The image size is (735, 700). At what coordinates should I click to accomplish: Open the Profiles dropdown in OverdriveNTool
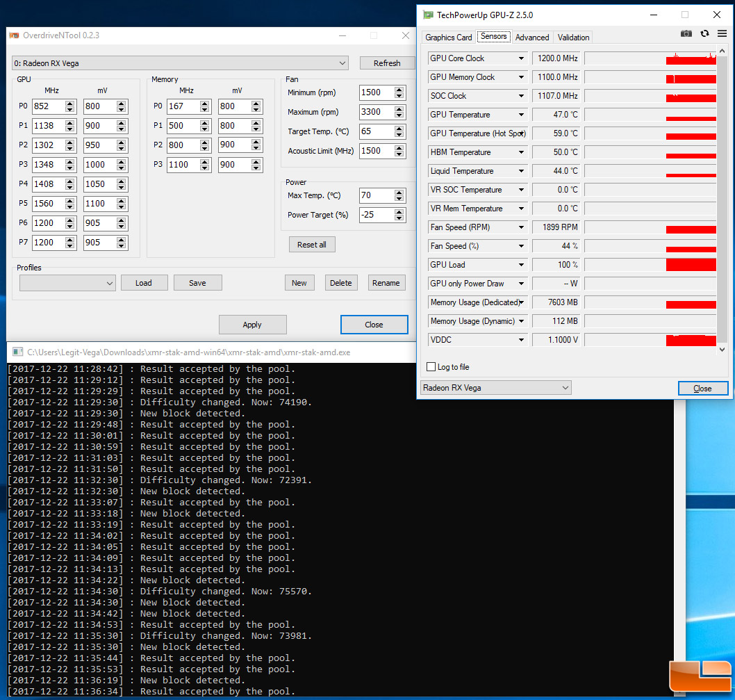coord(67,283)
